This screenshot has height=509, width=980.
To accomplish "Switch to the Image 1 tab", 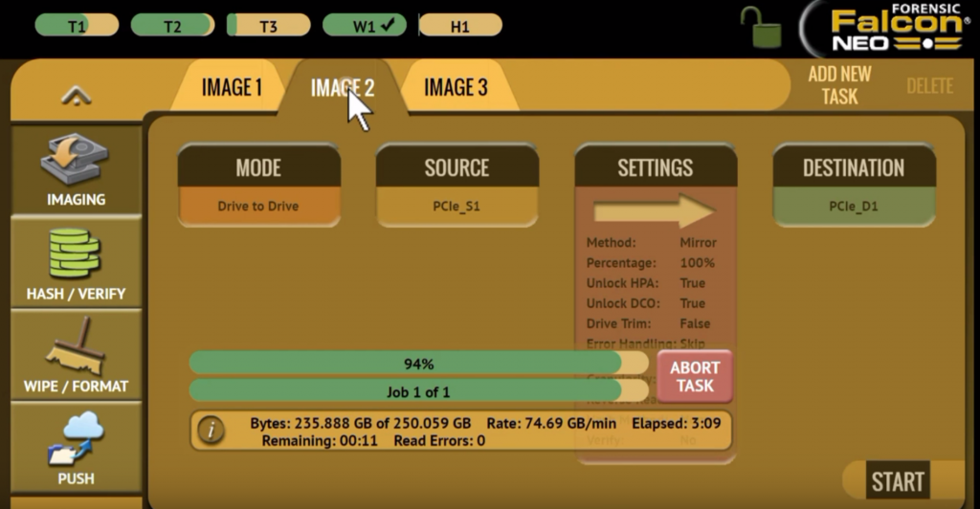I will coord(232,88).
